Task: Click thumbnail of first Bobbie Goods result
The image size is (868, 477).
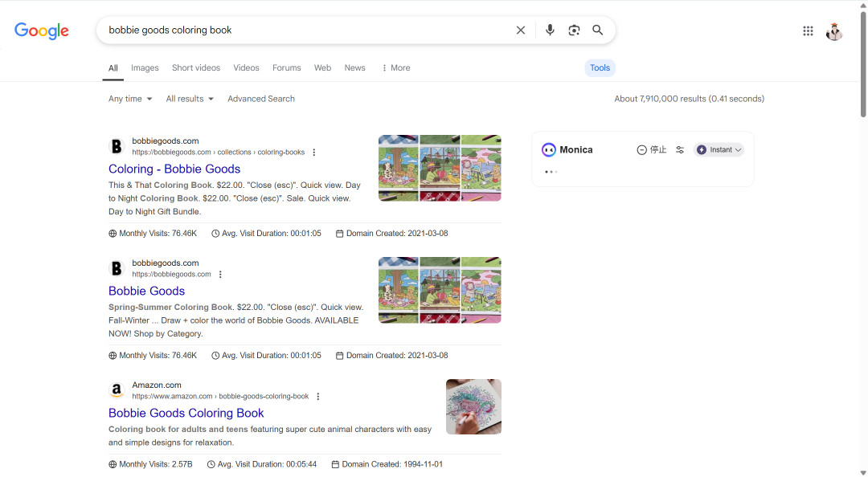Action: pyautogui.click(x=440, y=168)
